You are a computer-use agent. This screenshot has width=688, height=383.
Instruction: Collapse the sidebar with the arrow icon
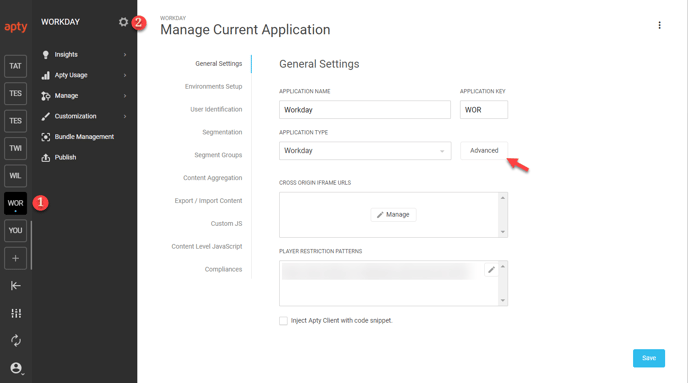[16, 286]
